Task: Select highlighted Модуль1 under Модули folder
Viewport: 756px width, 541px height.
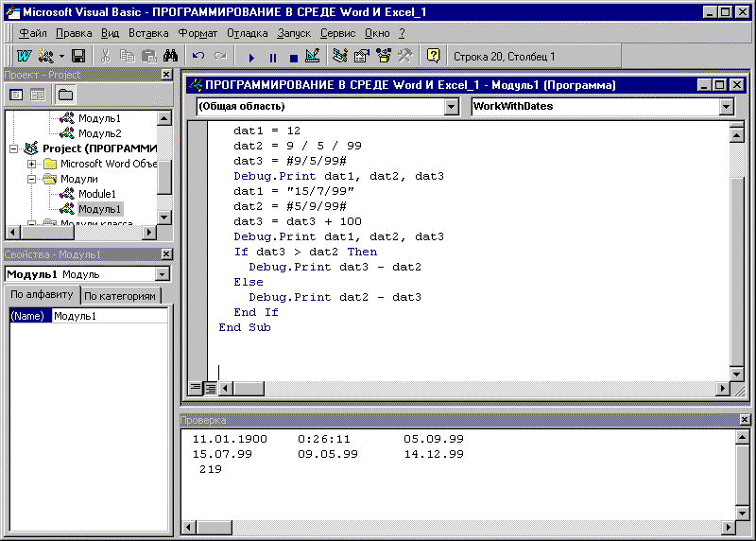Action: (100, 209)
